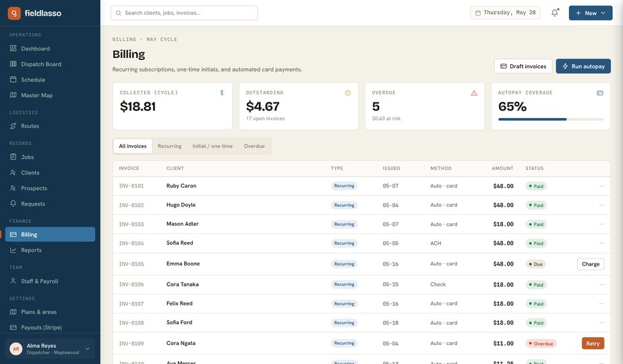Click the Run autopay button
The width and height of the screenshot is (623, 364).
[583, 66]
